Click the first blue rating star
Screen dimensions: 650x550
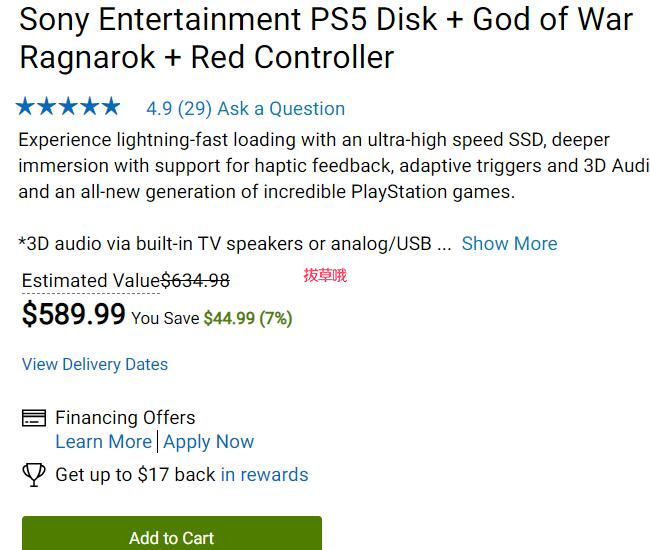click(x=25, y=106)
